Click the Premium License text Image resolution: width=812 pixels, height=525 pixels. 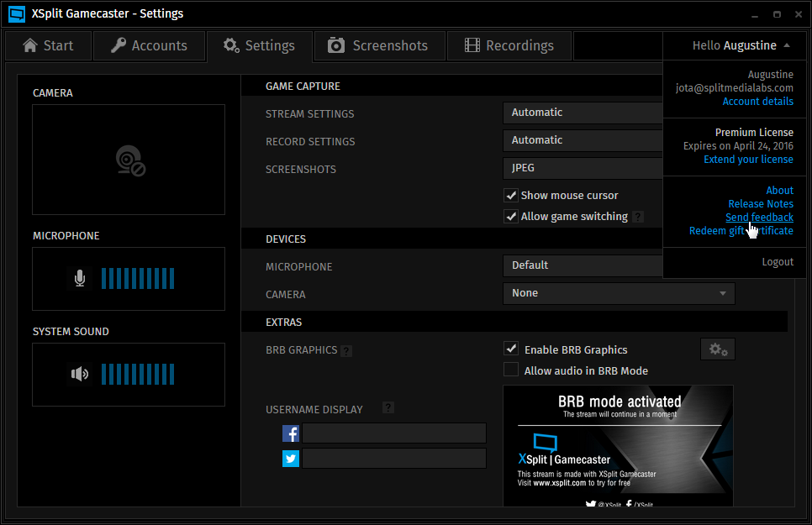click(x=754, y=133)
